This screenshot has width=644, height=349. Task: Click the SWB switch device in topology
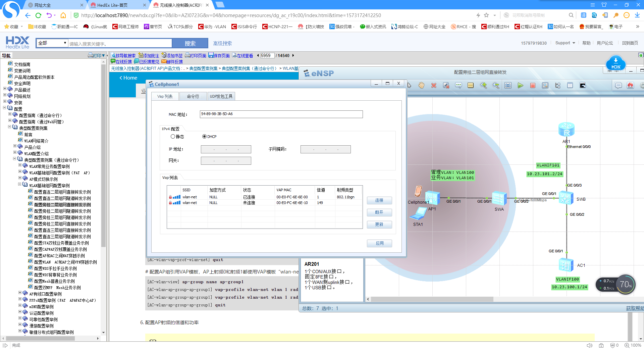(566, 198)
